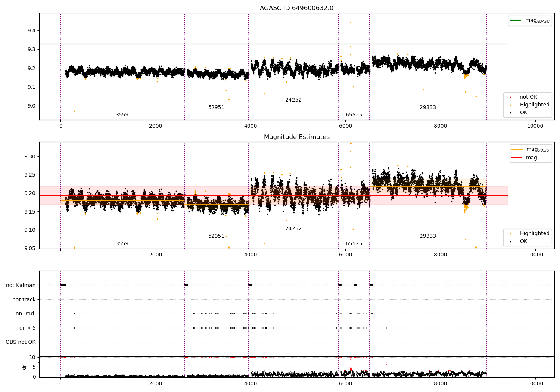Click the 'Magnitude Estimates' plot title
Viewport: 560px width, 392px height.
click(x=296, y=137)
